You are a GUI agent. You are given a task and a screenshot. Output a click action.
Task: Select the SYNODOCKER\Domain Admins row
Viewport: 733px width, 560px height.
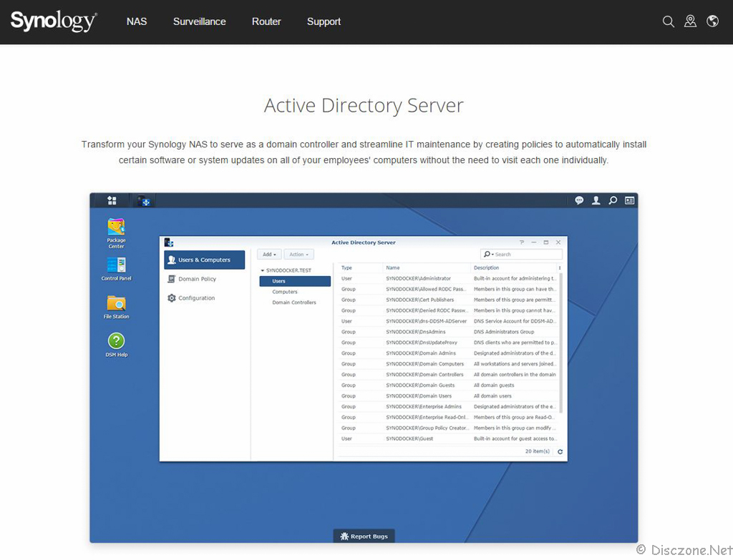coord(448,353)
